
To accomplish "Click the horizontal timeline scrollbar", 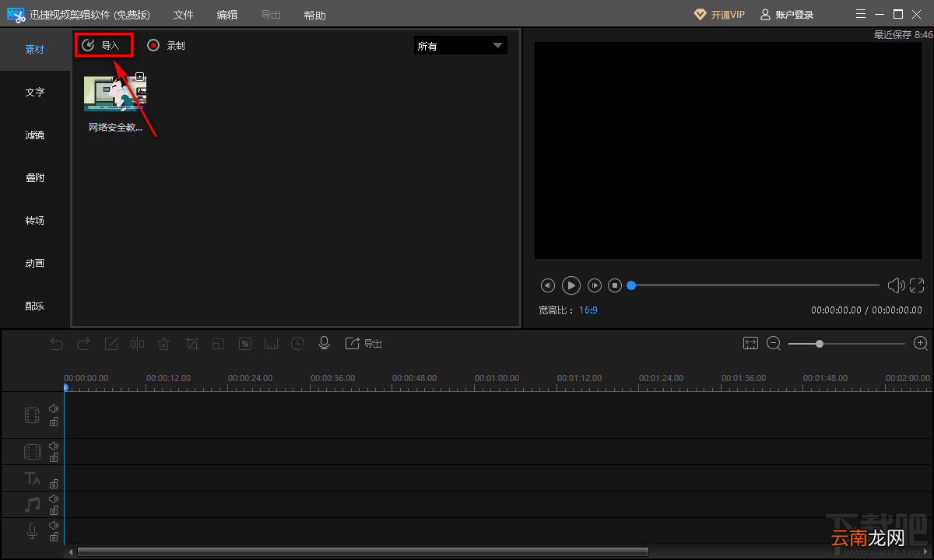I will click(363, 552).
